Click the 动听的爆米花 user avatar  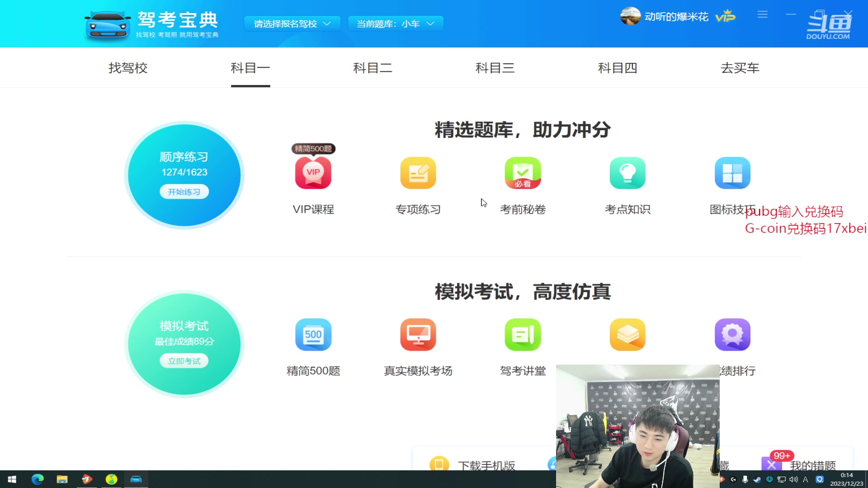(x=630, y=16)
